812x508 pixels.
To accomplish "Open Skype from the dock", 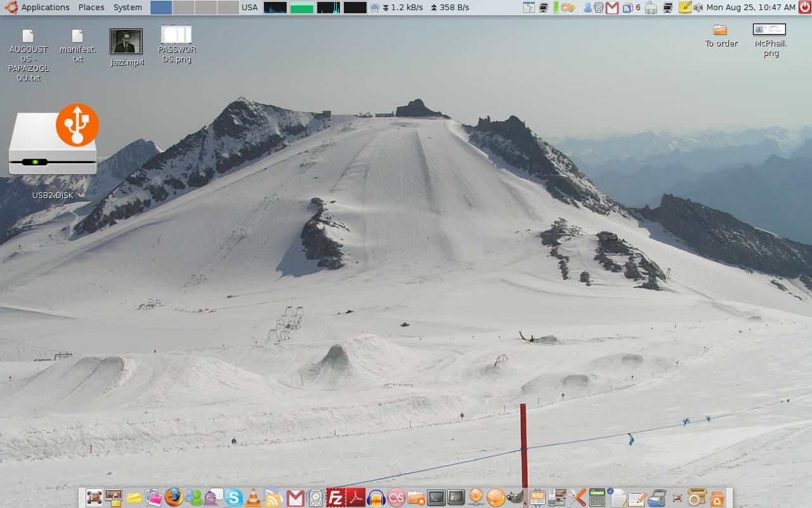I will point(233,497).
